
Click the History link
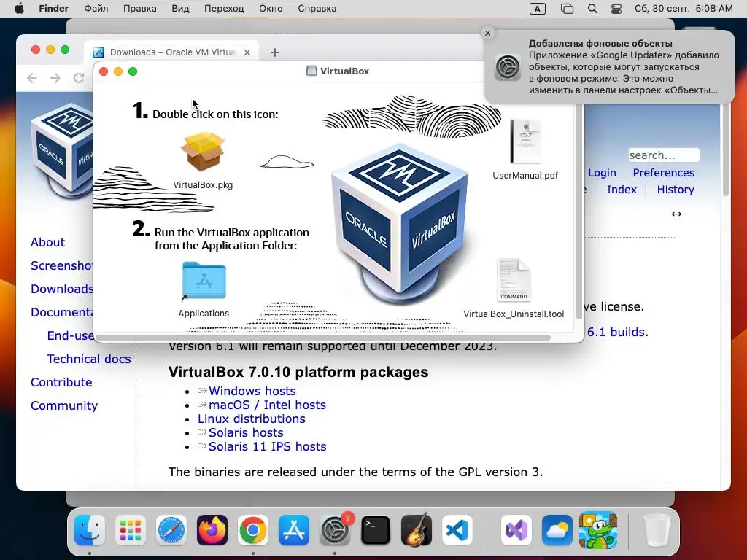point(676,190)
